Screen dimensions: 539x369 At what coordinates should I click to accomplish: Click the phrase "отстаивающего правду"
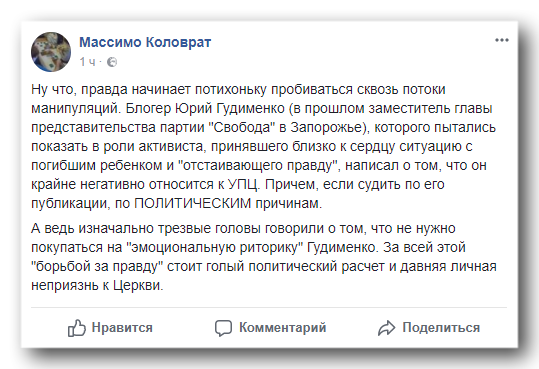[259, 166]
